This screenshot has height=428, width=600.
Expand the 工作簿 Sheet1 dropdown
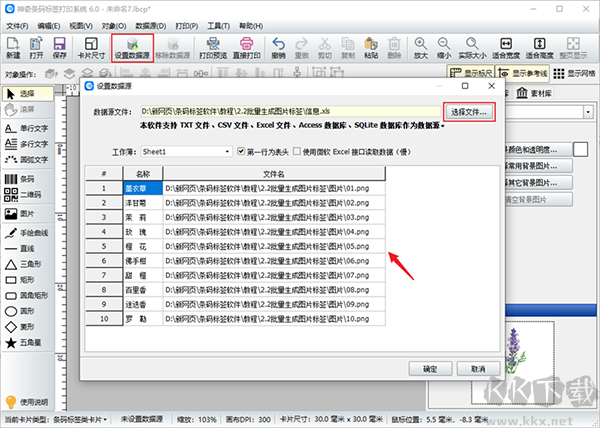click(x=227, y=152)
